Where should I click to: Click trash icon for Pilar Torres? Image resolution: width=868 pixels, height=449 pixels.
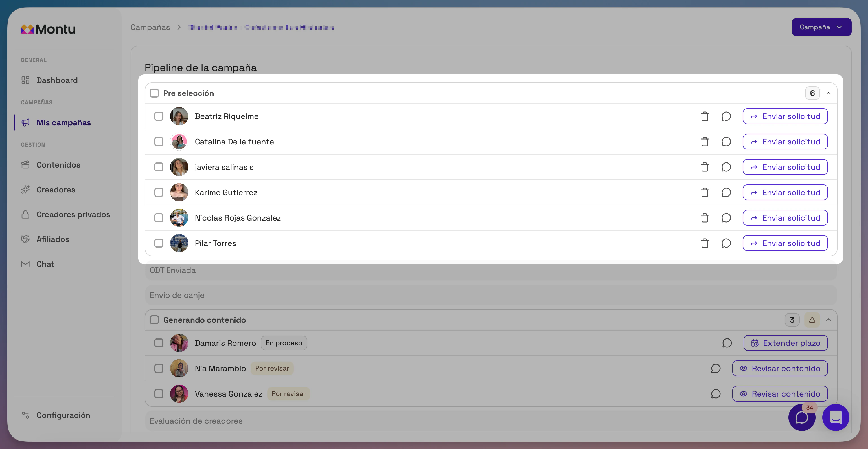coord(705,243)
